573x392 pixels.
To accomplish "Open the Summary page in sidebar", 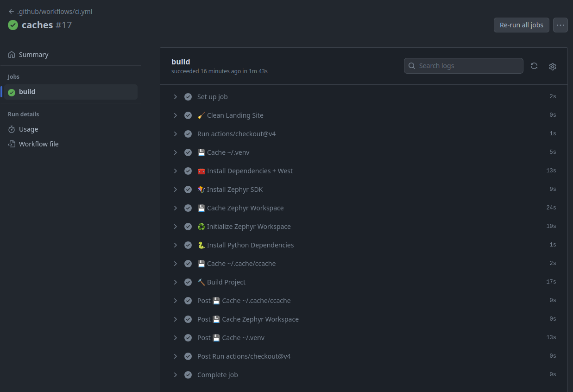I will tap(33, 55).
